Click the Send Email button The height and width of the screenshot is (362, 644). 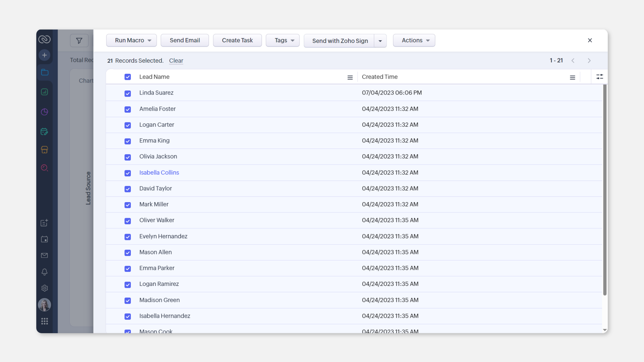pyautogui.click(x=184, y=40)
